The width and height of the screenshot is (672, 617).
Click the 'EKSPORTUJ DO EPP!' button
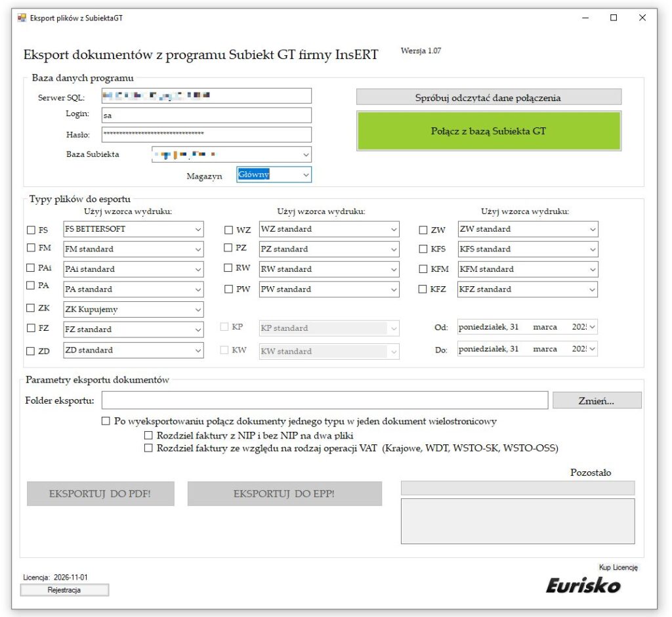(x=284, y=494)
